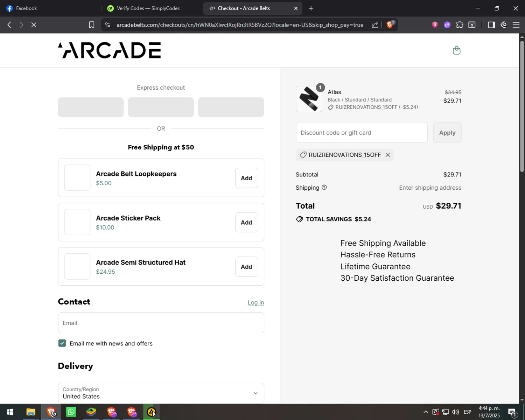Click the Arcade Semi Structured Hat thumbnail
This screenshot has height=420, width=525.
(77, 266)
